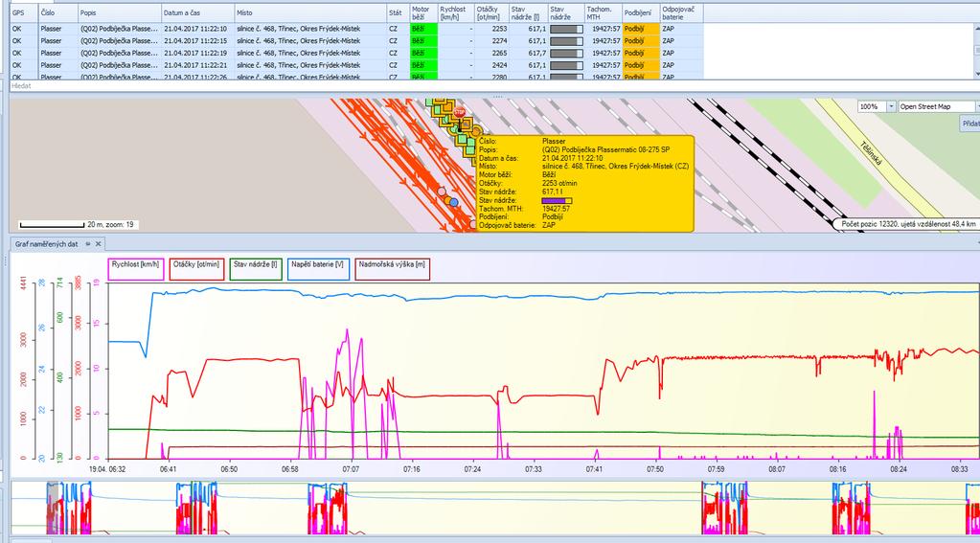Screen dimensions: 980x543
Task: Toggle the Stav nádrže [l] series in the legend
Action: [256, 269]
